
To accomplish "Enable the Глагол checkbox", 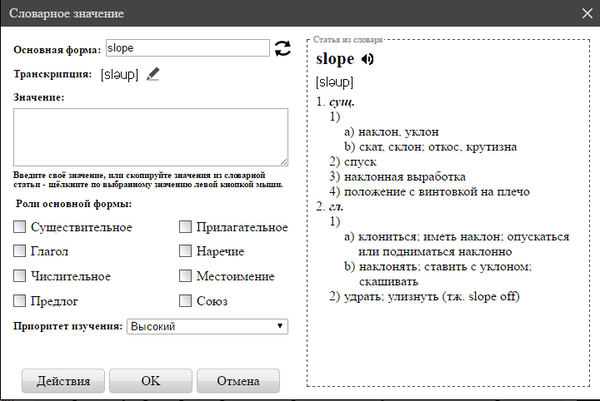I will pos(20,252).
